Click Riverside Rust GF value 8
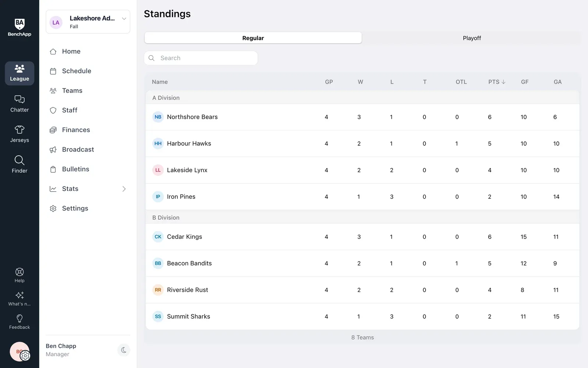The image size is (588, 368). [x=522, y=290]
